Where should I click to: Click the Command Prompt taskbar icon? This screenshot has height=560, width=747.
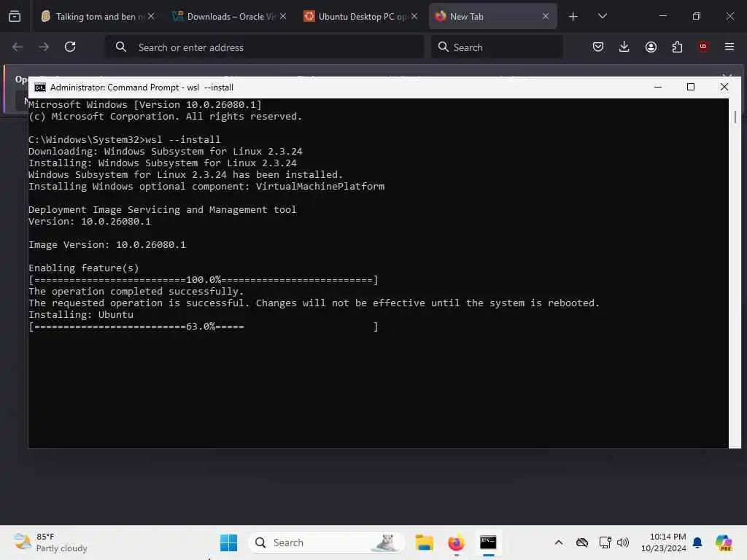488,542
